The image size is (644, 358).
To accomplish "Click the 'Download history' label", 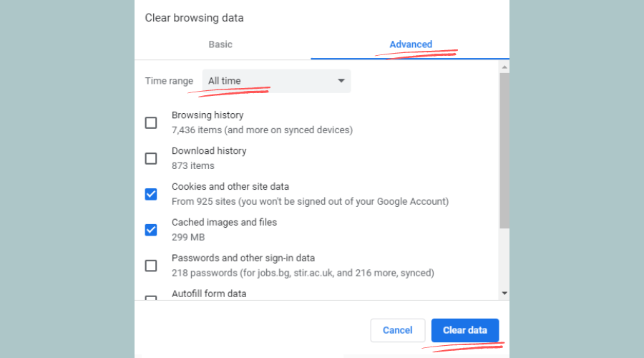I will 209,151.
